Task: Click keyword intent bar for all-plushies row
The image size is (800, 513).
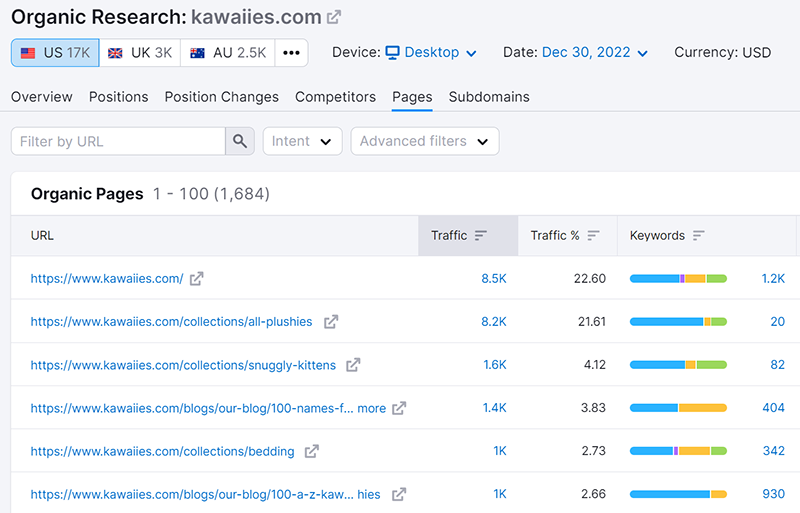Action: [x=678, y=322]
